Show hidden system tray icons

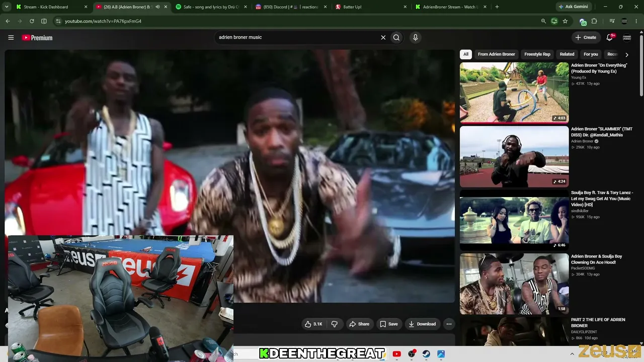pos(572,354)
